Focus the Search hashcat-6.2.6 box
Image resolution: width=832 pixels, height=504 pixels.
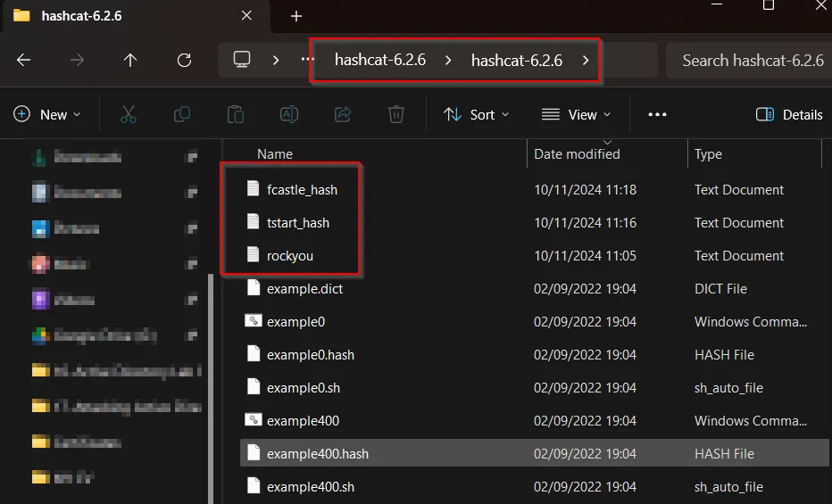pos(749,61)
